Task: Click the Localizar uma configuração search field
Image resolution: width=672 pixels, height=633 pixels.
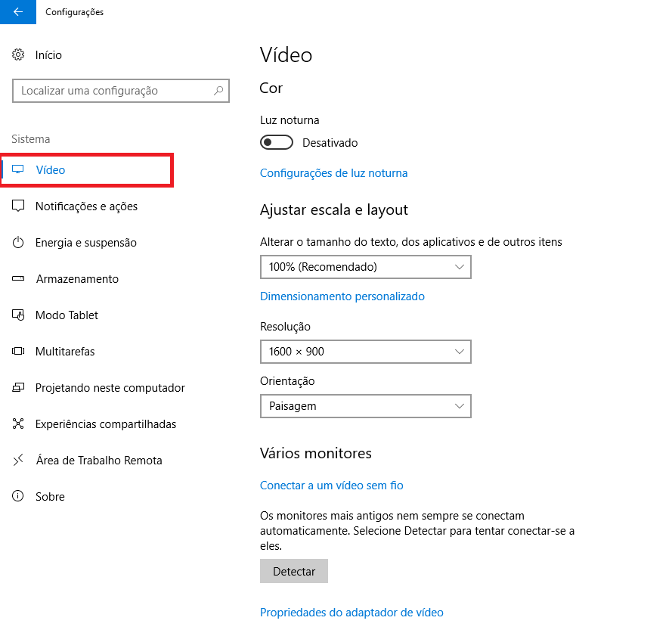Action: pos(120,91)
